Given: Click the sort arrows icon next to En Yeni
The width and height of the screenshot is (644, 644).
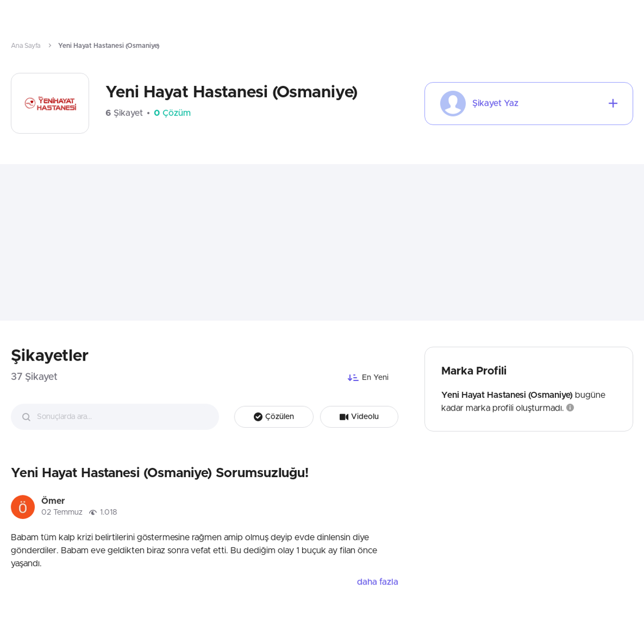Looking at the screenshot, I should tap(353, 378).
